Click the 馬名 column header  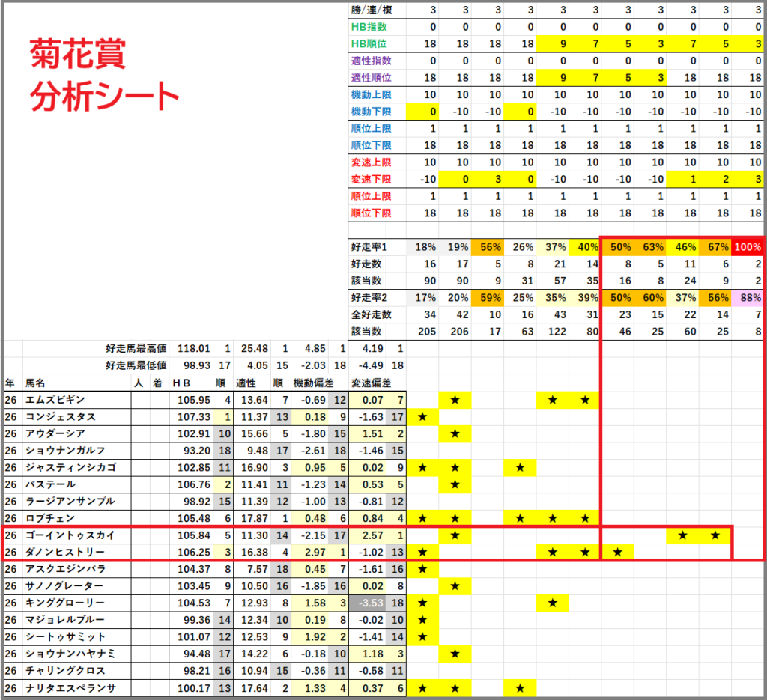[35, 383]
